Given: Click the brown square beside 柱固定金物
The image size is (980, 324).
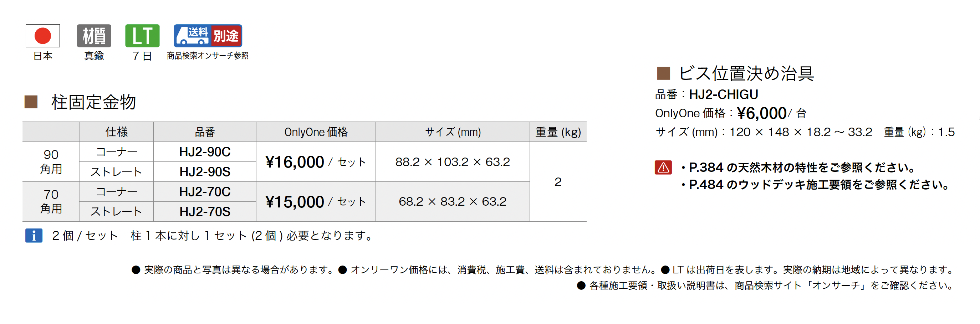Looking at the screenshot, I should [31, 102].
